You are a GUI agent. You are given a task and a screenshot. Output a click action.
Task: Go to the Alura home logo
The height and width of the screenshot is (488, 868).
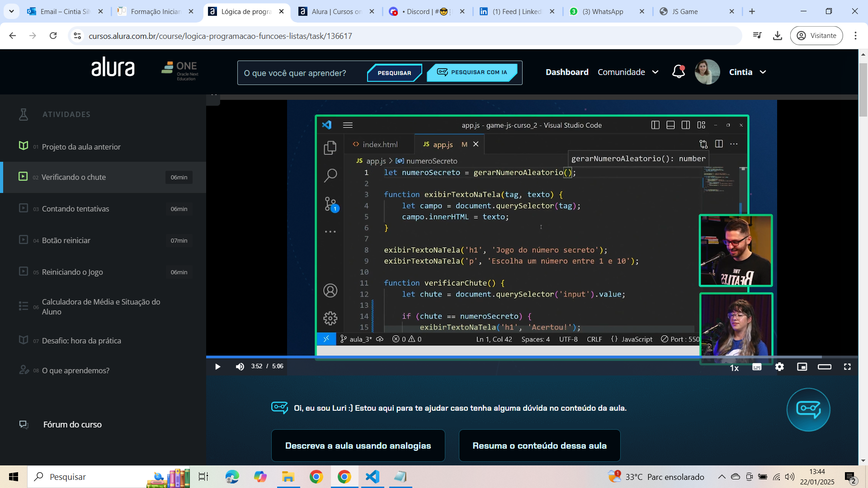[x=113, y=67]
